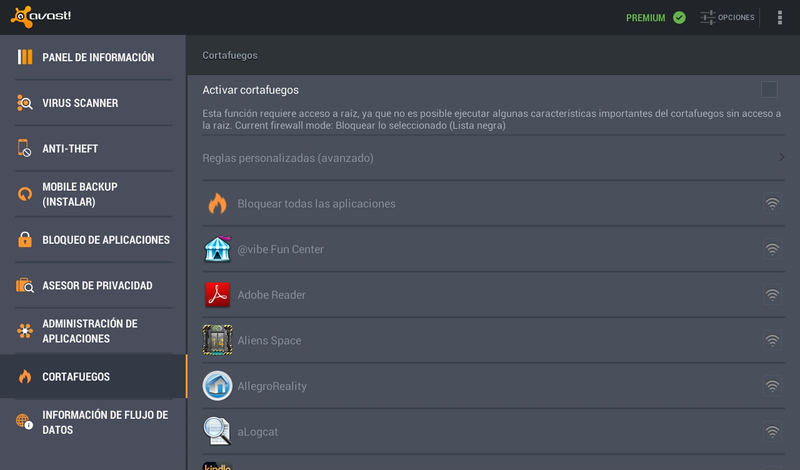The width and height of the screenshot is (800, 470).
Task: Open Bloqueo de aplicaciones menu item
Action: pos(93,240)
